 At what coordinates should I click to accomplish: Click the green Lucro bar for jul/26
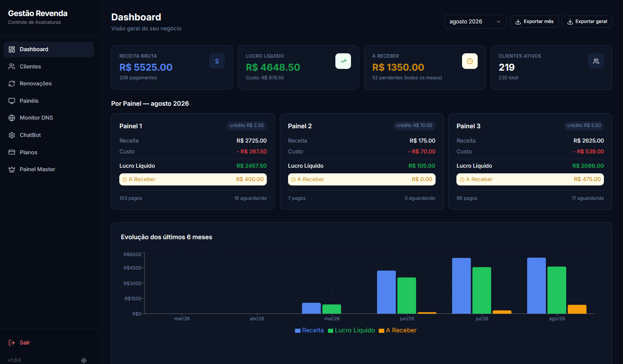(482, 290)
